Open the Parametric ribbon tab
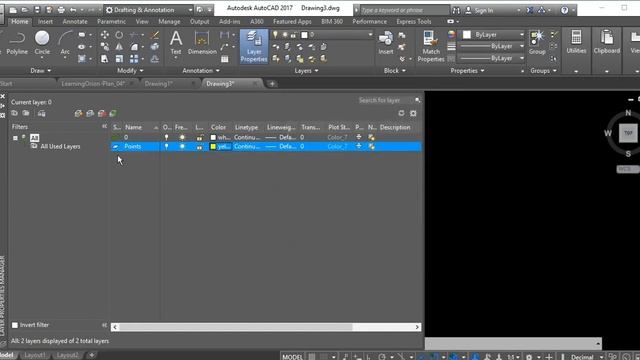The width and height of the screenshot is (640, 360). tap(111, 22)
